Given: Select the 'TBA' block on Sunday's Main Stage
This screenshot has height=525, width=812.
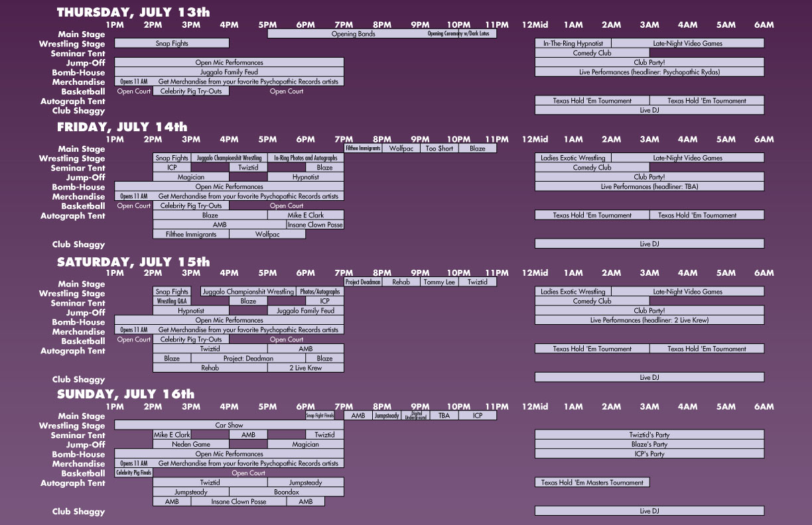Looking at the screenshot, I should [x=444, y=416].
